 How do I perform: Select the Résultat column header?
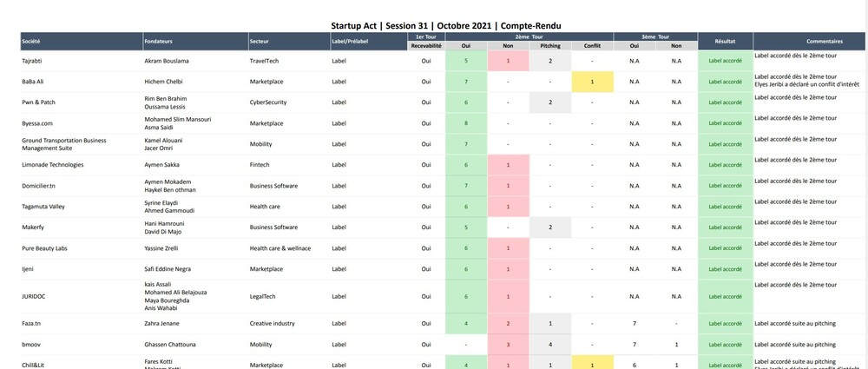(725, 42)
